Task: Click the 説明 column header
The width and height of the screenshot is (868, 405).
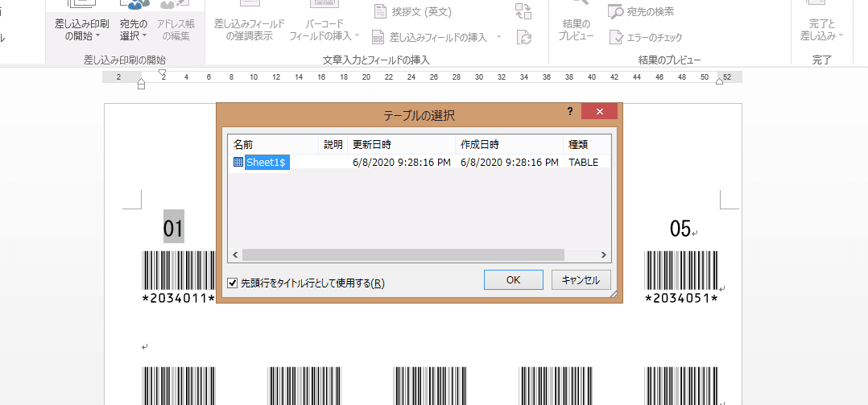Action: coord(333,145)
